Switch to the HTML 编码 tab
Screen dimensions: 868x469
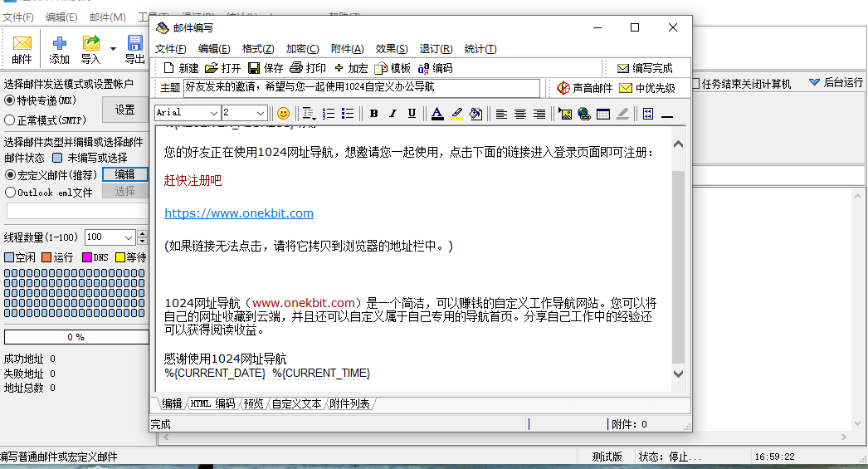(x=212, y=404)
